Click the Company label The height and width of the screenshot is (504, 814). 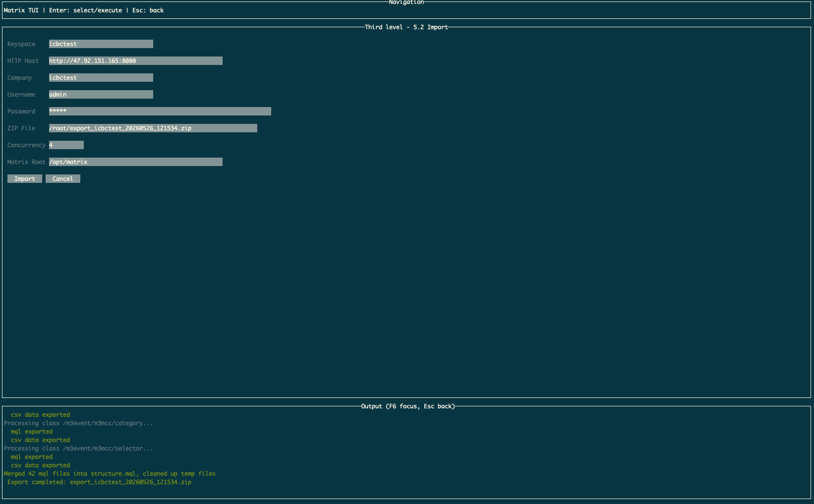click(x=19, y=78)
